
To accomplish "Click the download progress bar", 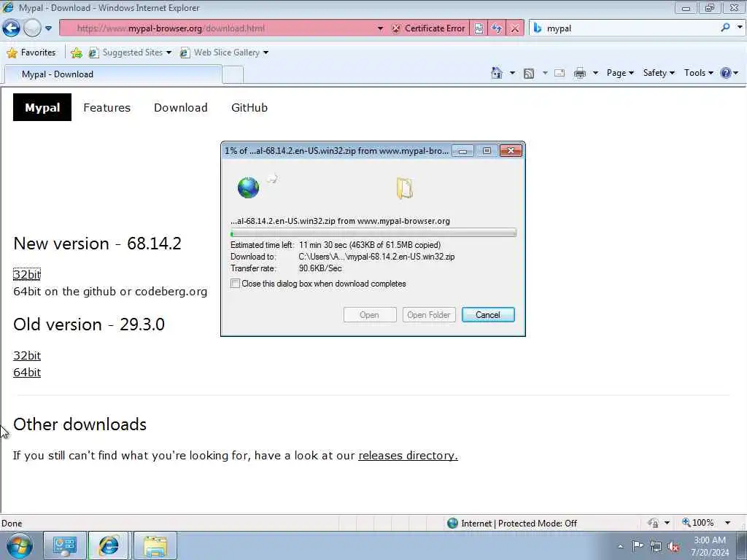I will pyautogui.click(x=373, y=233).
